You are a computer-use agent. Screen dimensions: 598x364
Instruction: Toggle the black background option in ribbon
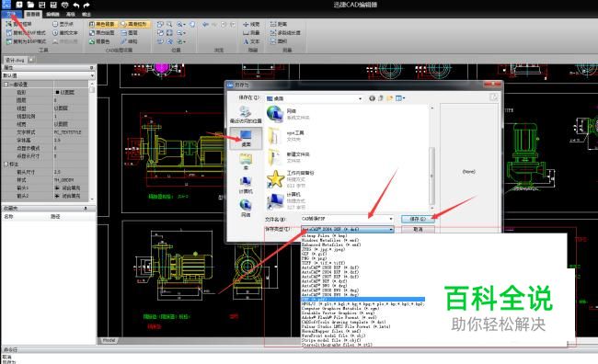[102, 24]
